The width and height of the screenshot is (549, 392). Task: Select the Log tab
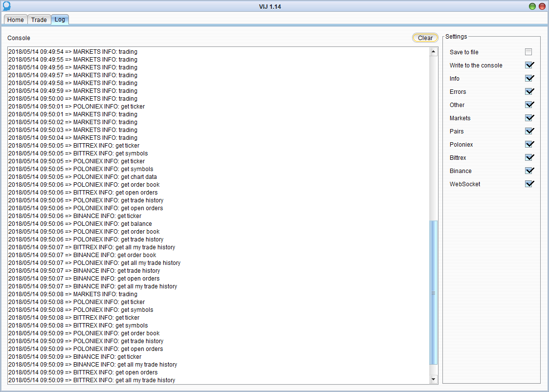click(x=60, y=20)
